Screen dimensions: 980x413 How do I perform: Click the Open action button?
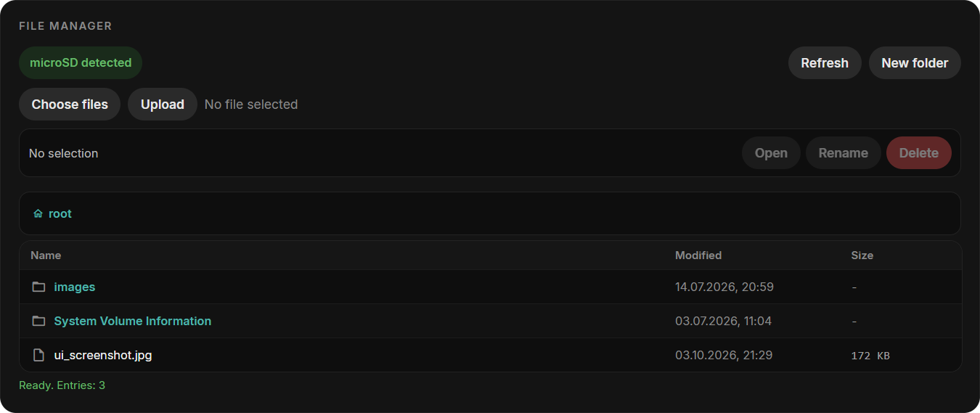point(771,153)
